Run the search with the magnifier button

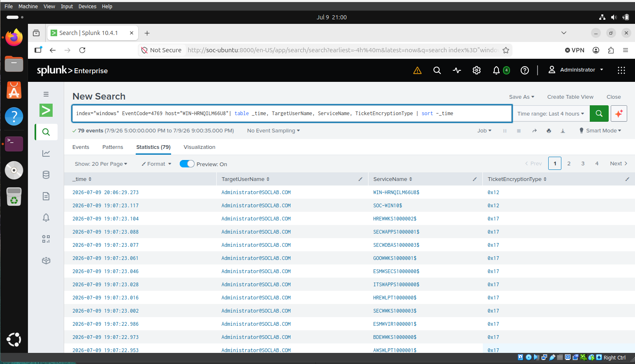(x=599, y=114)
